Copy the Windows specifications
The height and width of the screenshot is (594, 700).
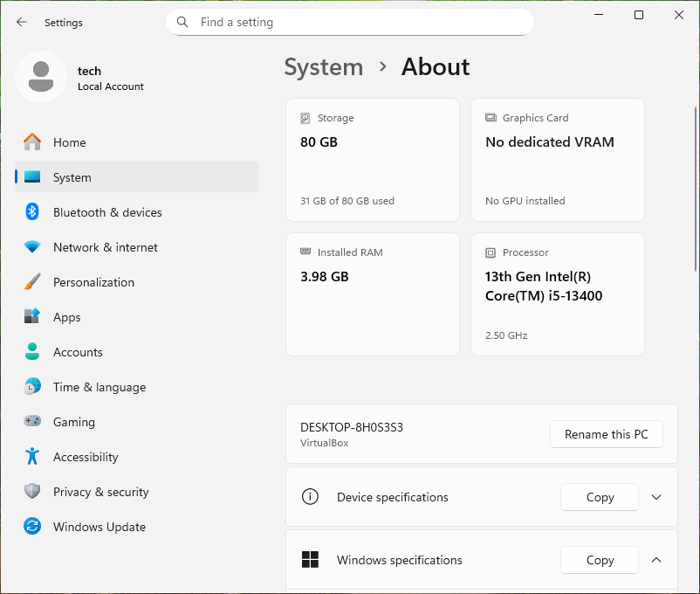click(600, 560)
